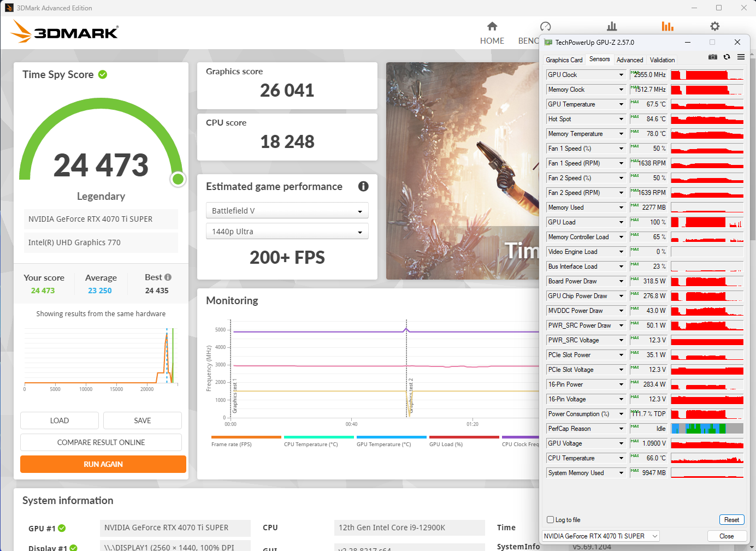Image resolution: width=756 pixels, height=551 pixels.
Task: Enable Log to file in GPU-Z
Action: click(x=550, y=519)
